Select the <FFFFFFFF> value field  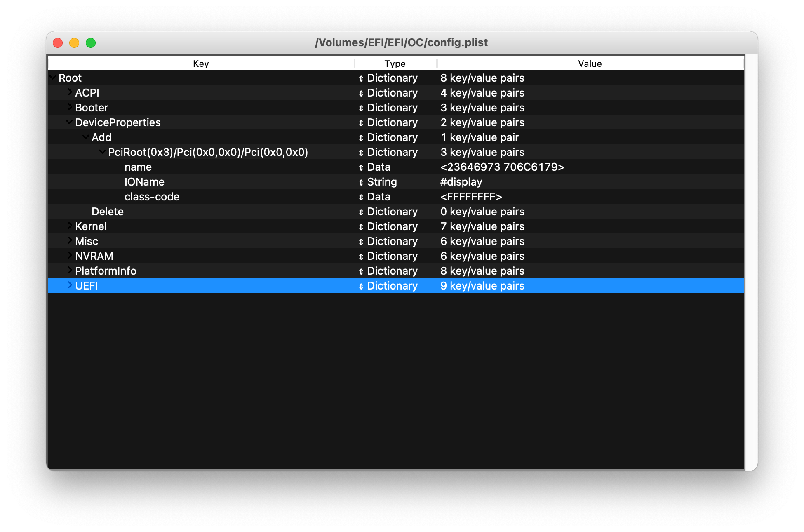point(471,197)
